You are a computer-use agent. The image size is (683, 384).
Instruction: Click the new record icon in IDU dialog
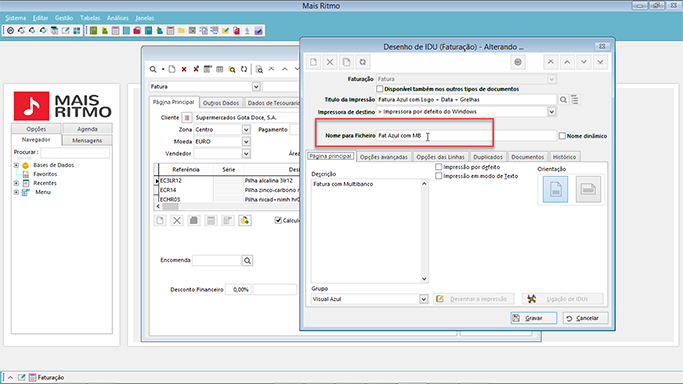click(313, 62)
